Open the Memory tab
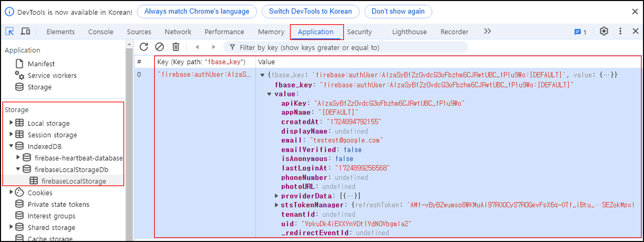Viewport: 644px width, 242px height. click(x=271, y=32)
